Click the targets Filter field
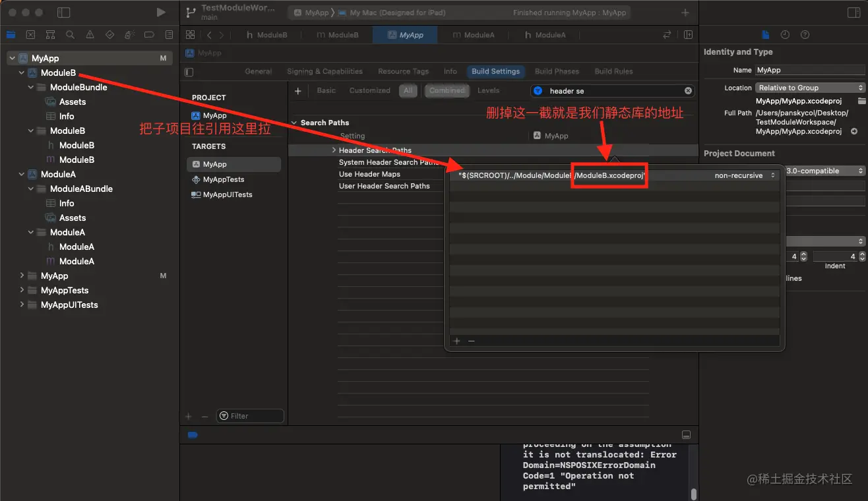This screenshot has width=868, height=501. click(250, 416)
